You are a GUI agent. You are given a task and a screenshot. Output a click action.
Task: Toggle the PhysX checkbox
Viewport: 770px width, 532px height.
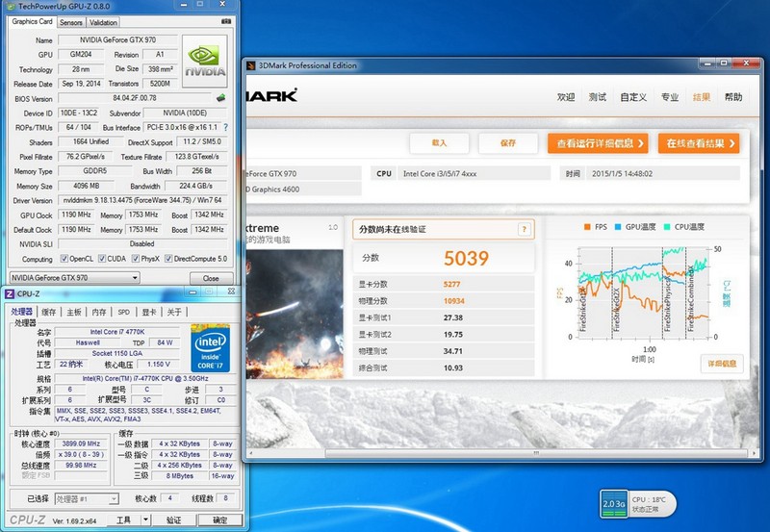(x=135, y=259)
